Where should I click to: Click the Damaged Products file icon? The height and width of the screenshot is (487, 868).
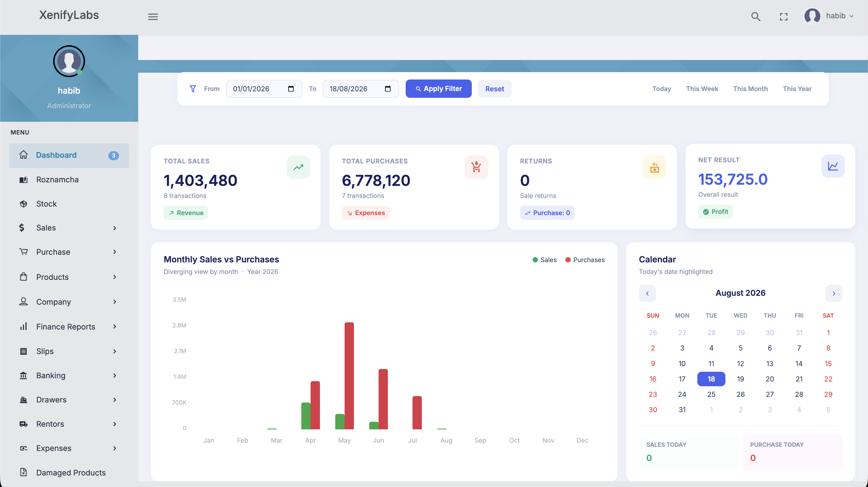[23, 472]
